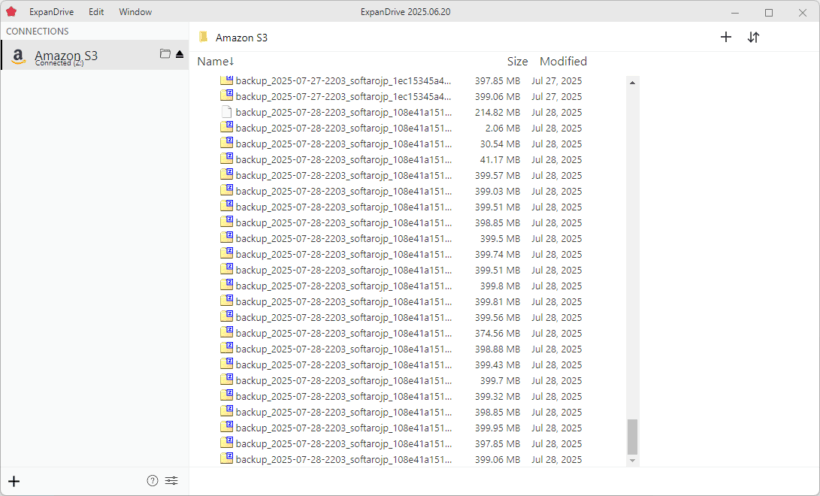Open the ExpanDrive menu

(x=51, y=12)
